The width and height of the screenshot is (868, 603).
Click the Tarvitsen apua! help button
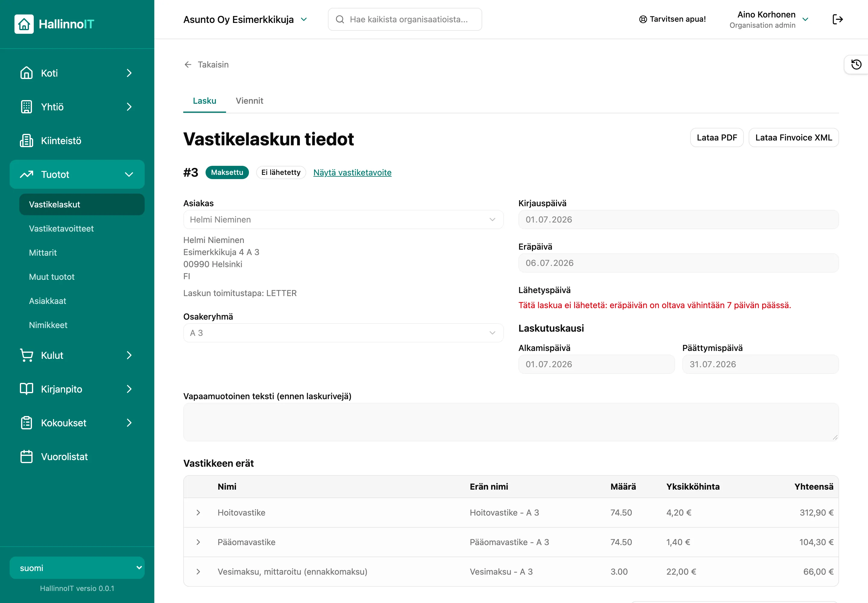point(672,19)
